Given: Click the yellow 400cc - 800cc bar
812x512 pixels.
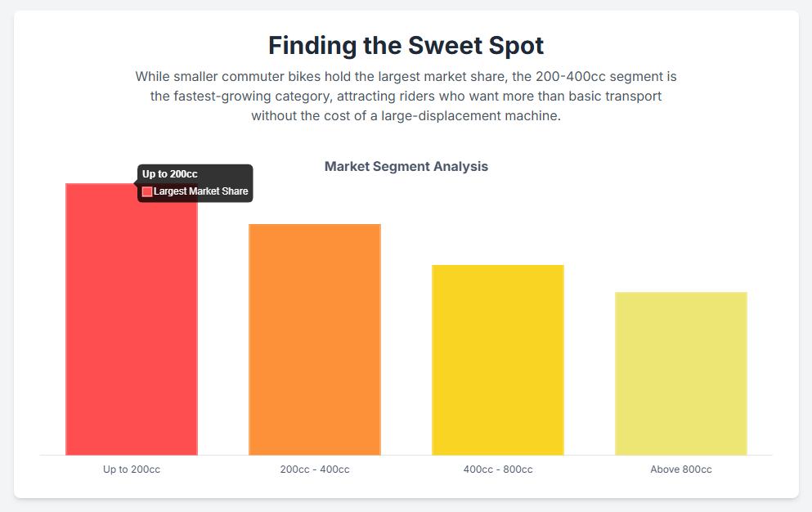Looking at the screenshot, I should (498, 360).
